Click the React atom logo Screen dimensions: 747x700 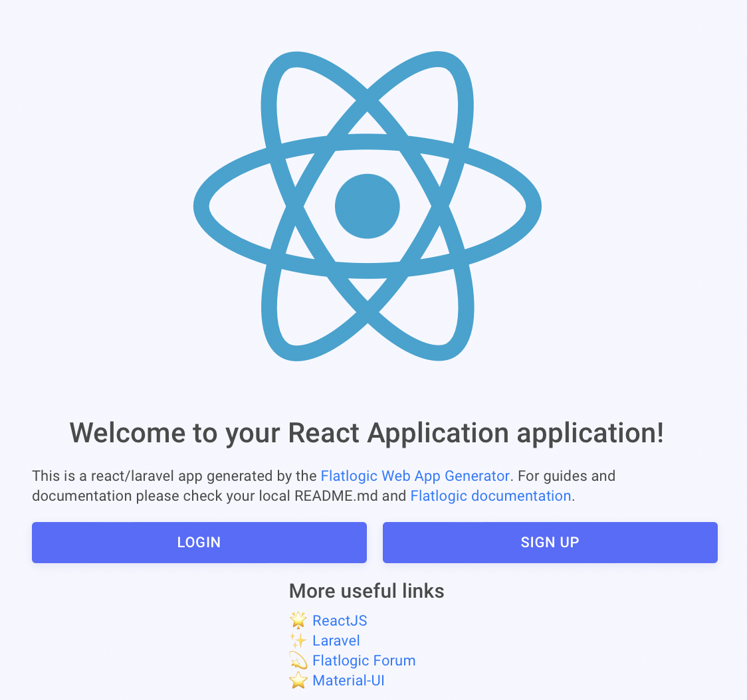[368, 206]
